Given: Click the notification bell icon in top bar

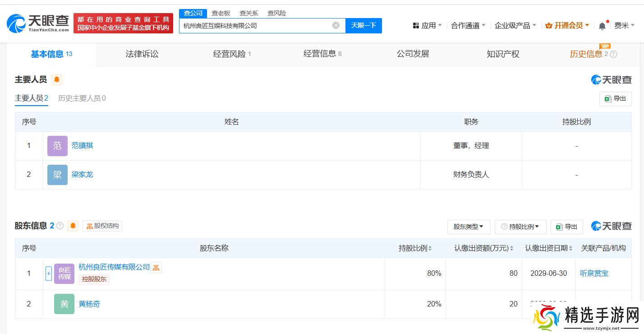Looking at the screenshot, I should 602,26.
